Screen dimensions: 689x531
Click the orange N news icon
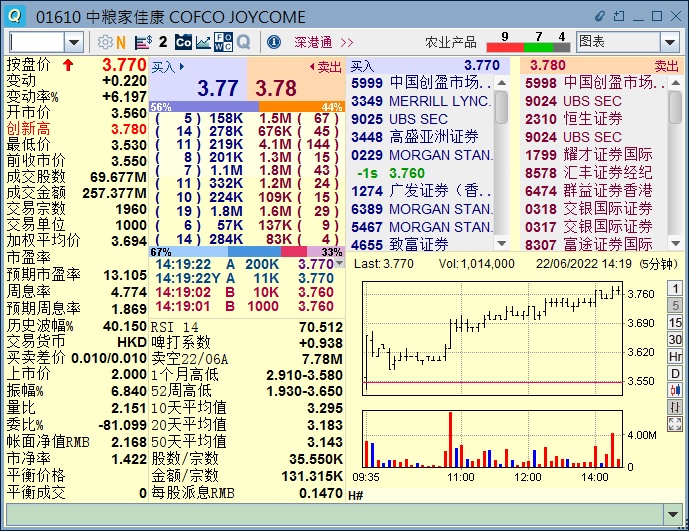pyautogui.click(x=121, y=42)
